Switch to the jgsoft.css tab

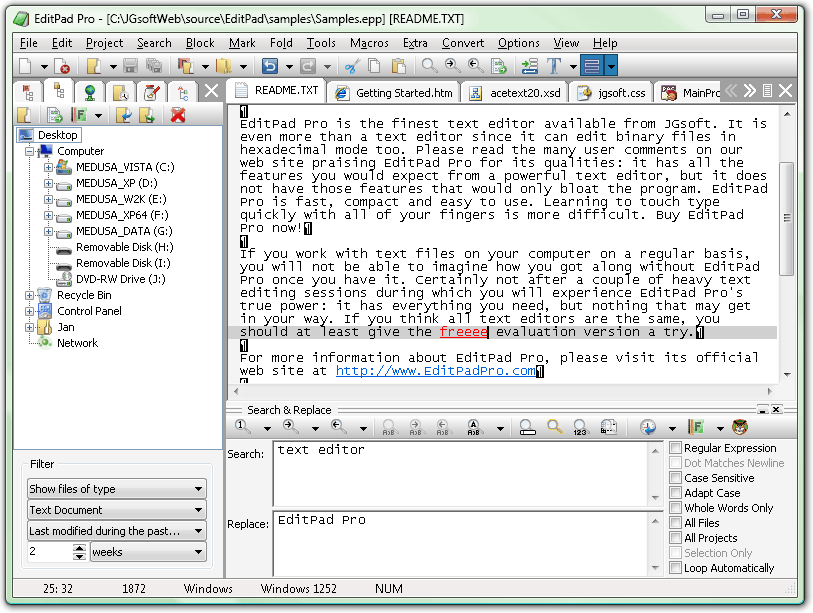coord(611,93)
